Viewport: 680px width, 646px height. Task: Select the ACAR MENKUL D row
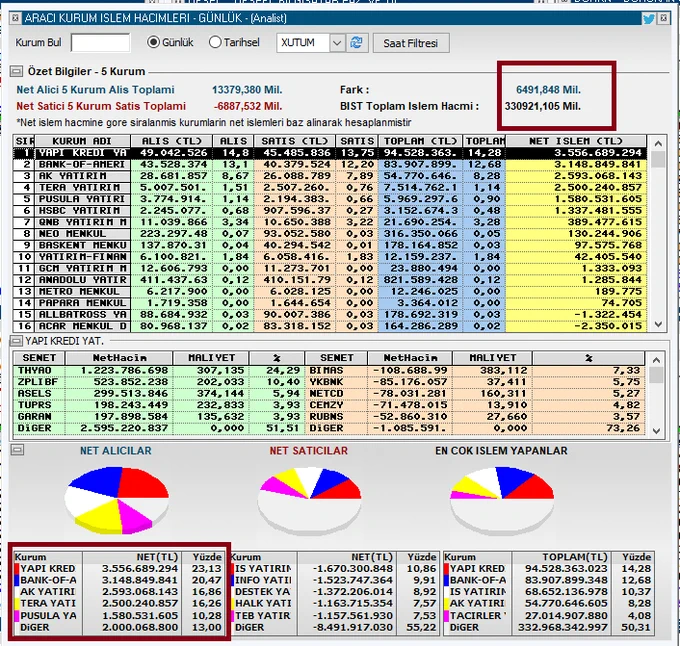point(330,326)
